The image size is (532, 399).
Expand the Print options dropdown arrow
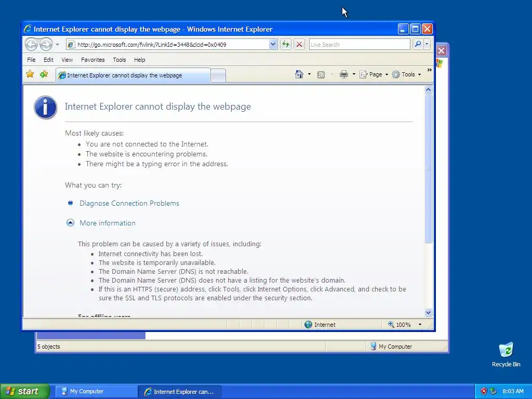(354, 74)
